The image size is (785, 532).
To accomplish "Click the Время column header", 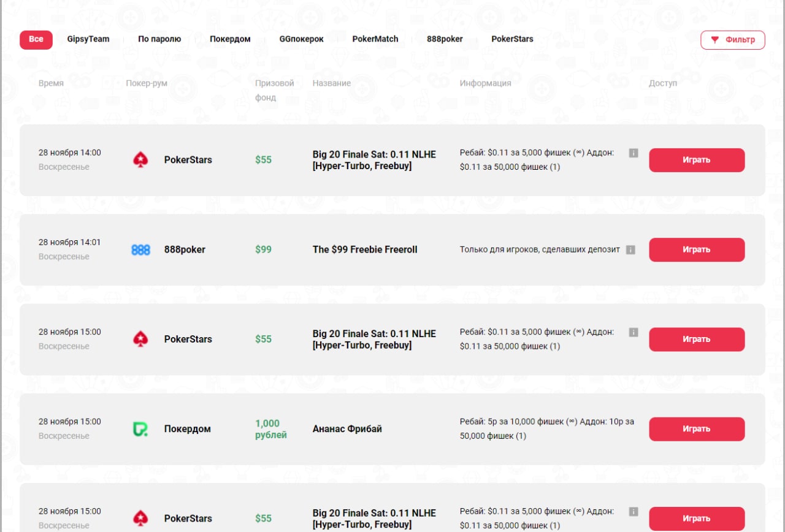I will click(x=51, y=83).
